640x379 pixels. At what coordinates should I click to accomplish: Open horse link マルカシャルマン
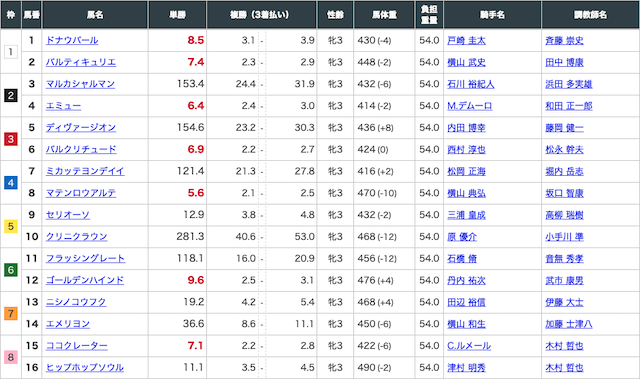pyautogui.click(x=80, y=84)
